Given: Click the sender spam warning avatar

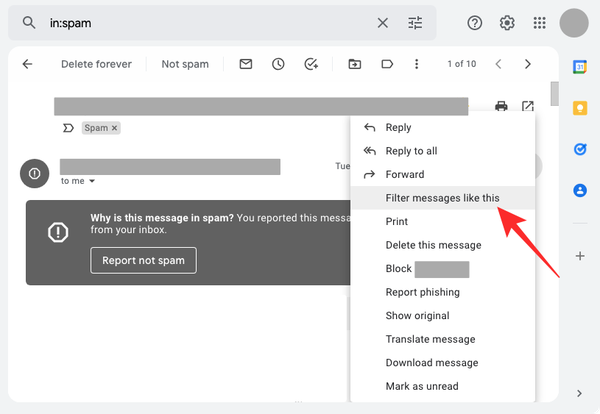Looking at the screenshot, I should (34, 173).
